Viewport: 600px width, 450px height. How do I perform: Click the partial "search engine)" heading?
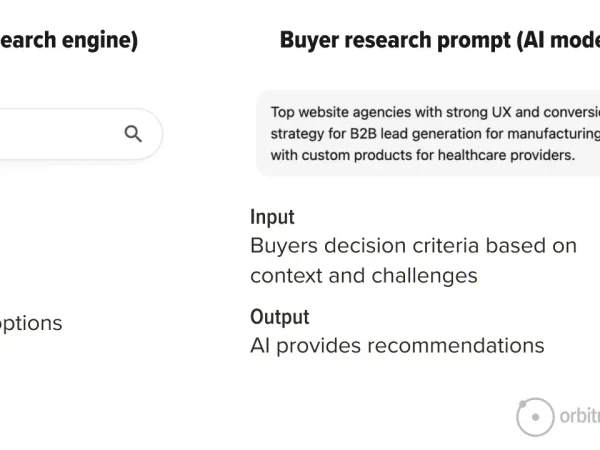(x=69, y=40)
